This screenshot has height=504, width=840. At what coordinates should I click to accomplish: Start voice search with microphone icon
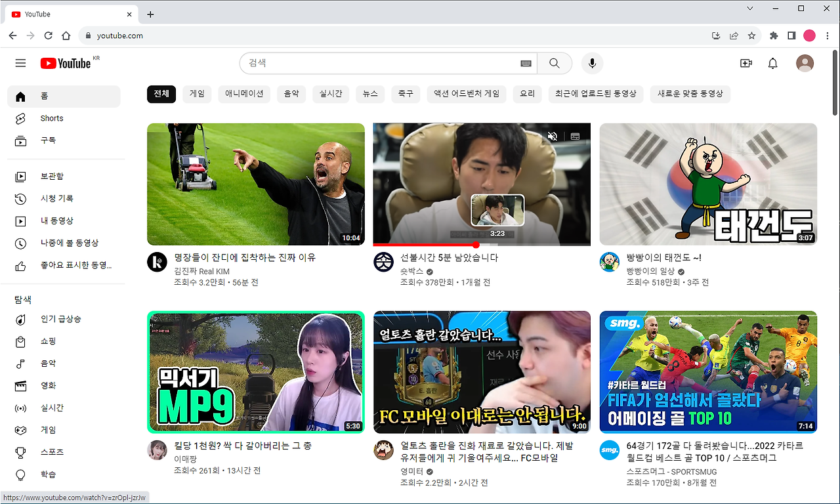click(592, 63)
